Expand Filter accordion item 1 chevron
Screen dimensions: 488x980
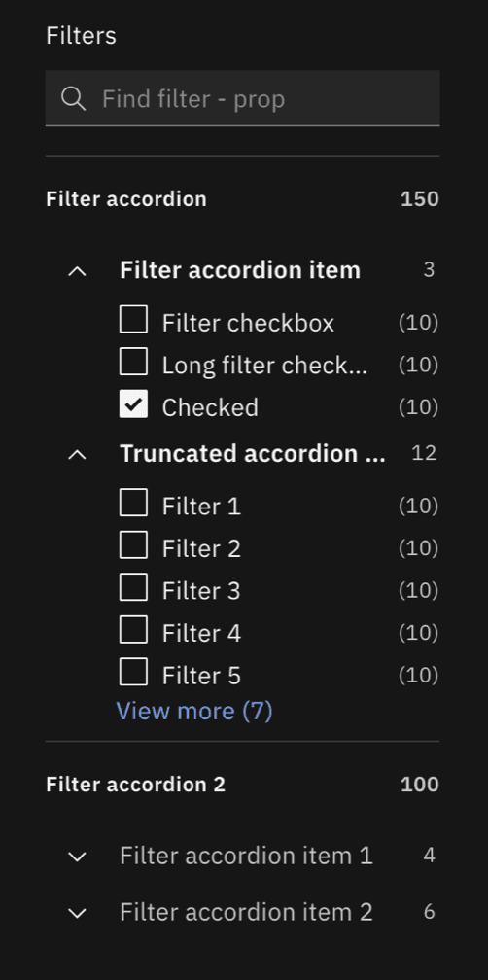77,857
